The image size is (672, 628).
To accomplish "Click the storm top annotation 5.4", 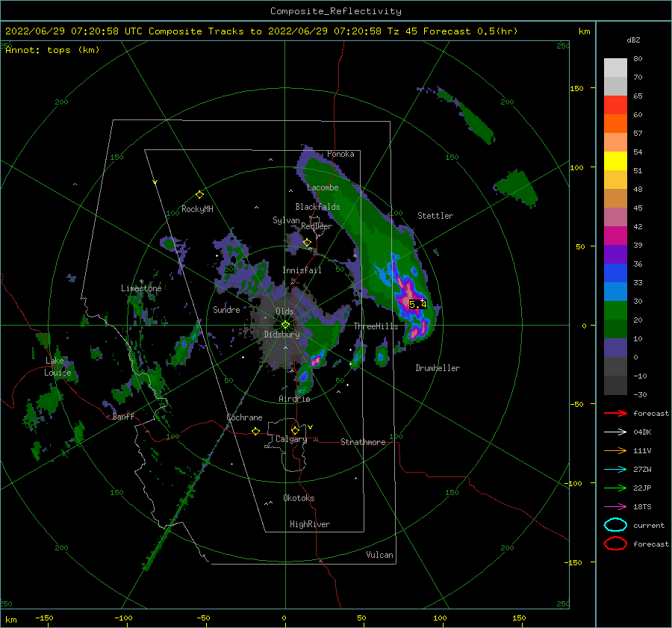I will point(418,305).
